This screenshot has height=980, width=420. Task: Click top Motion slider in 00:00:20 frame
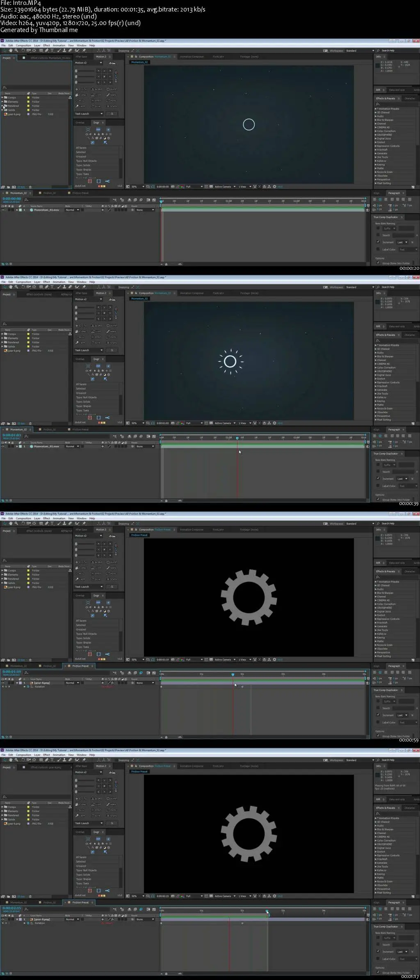pos(85,71)
